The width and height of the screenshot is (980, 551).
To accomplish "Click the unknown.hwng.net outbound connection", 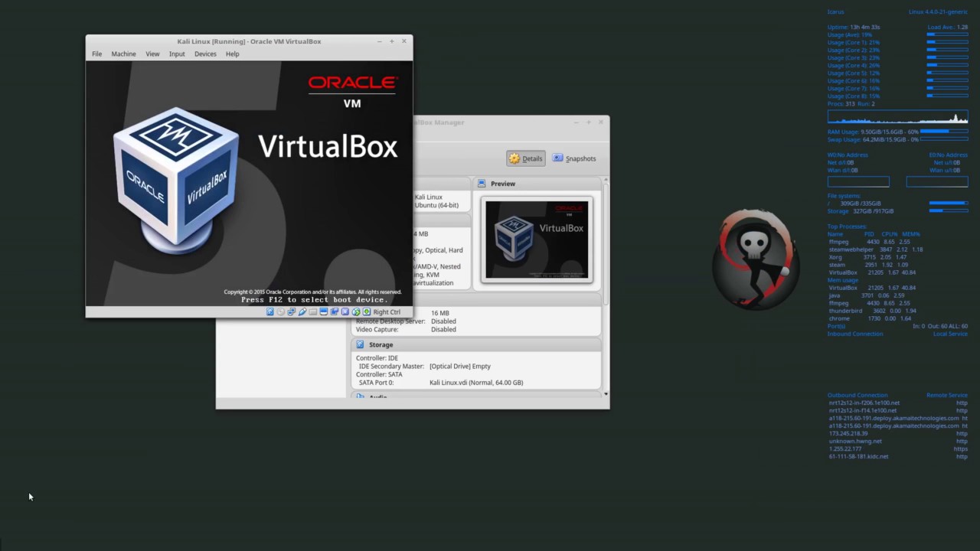I will pos(855,441).
